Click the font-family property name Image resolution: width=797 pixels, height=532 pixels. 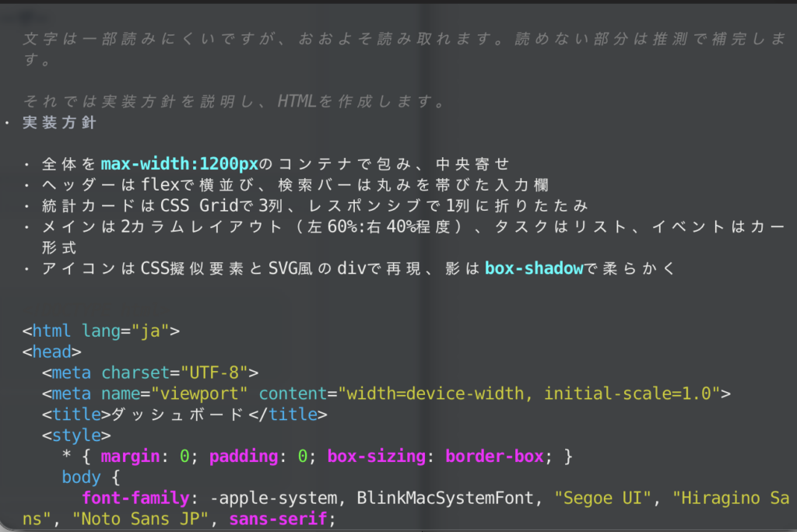click(x=135, y=498)
